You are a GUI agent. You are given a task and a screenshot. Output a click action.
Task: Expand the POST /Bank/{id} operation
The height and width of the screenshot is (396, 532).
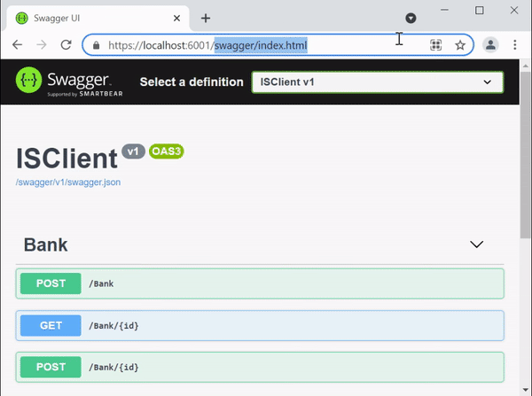[x=260, y=367]
